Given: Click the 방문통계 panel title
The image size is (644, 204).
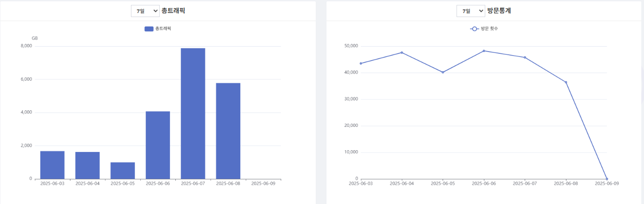Looking at the screenshot, I should (499, 11).
